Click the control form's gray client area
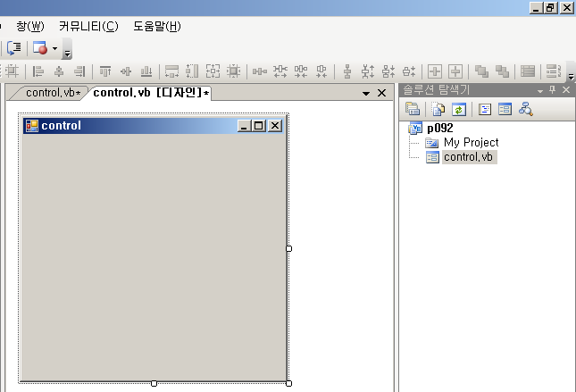This screenshot has height=392, width=576. pyautogui.click(x=154, y=257)
